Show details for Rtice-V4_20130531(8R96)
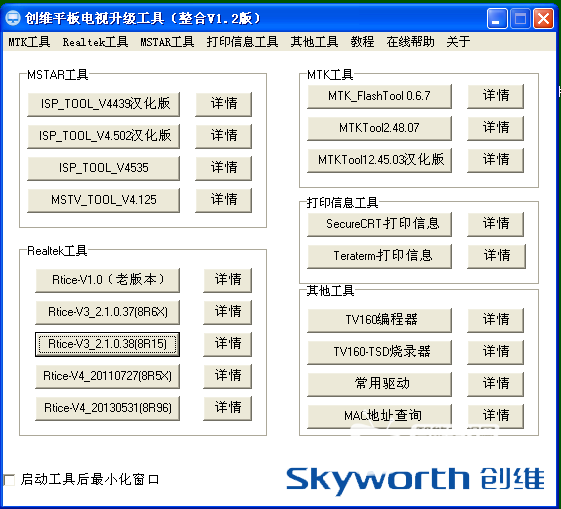This screenshot has width=561, height=509. 228,408
